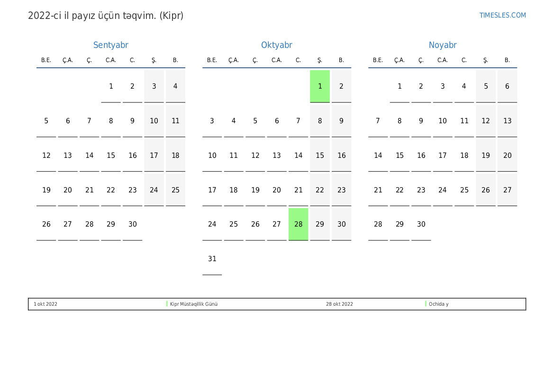This screenshot has height=392, width=554.
Task: Select 31 in Oktyabr
Action: point(212,259)
